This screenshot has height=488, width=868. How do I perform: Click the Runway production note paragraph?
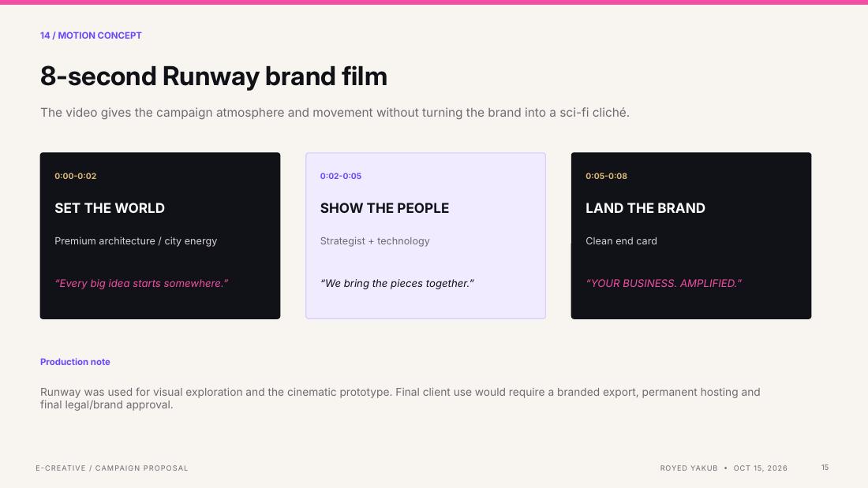coord(400,398)
